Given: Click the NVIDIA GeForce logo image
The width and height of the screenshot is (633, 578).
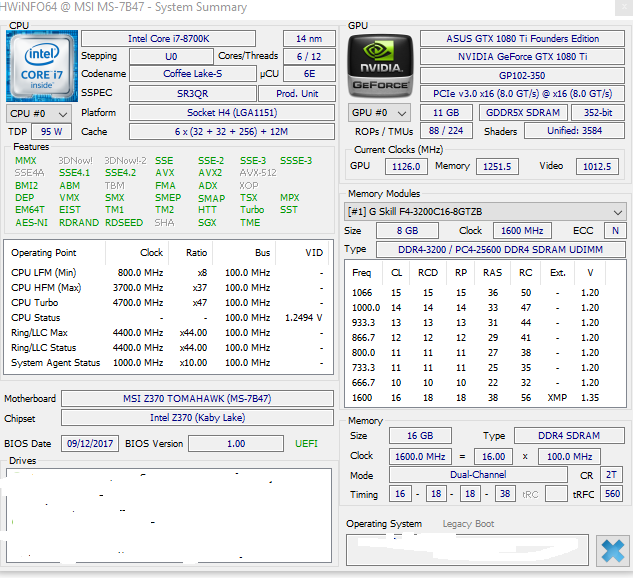Looking at the screenshot, I should click(x=380, y=66).
